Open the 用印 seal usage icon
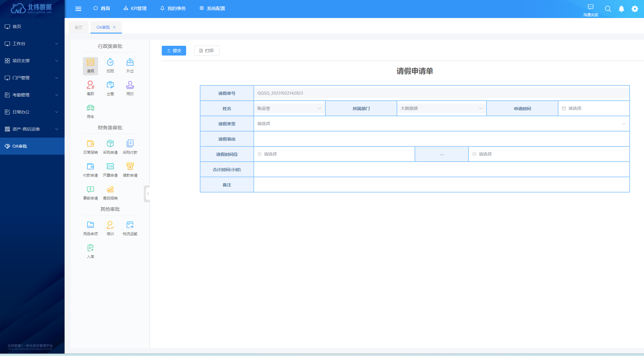The width and height of the screenshot is (644, 356). pyautogui.click(x=130, y=88)
